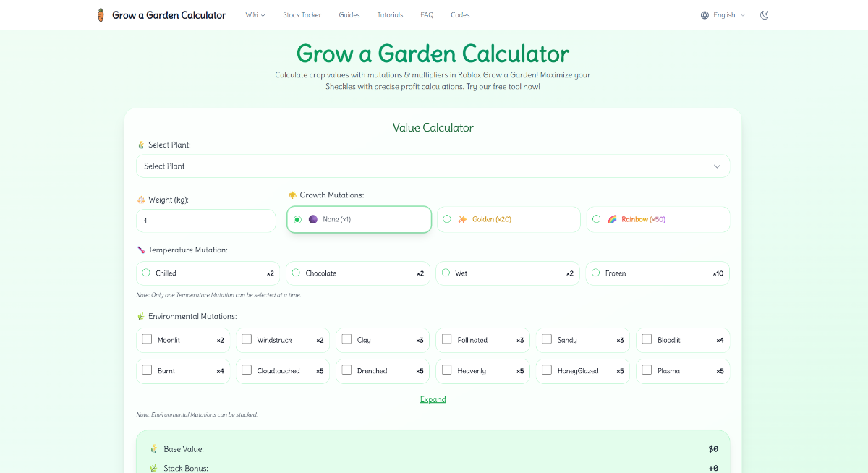Click the carrot logo next to site title
868x473 pixels.
point(100,14)
